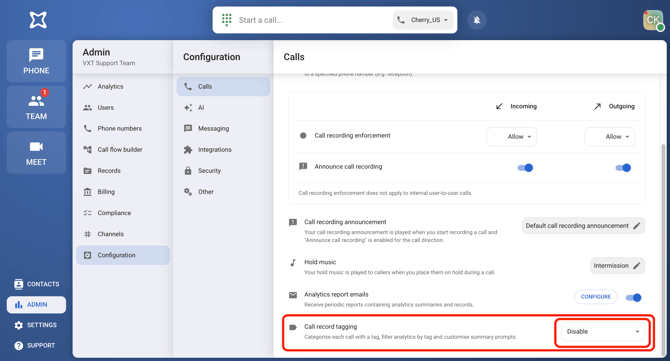Click the Users people icon
Viewport: 670px width, 361px height.
(88, 108)
